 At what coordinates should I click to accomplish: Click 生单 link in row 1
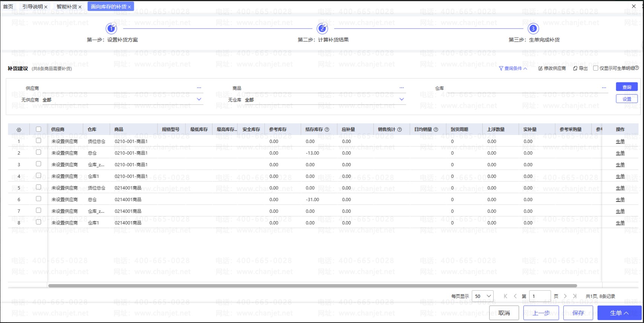620,142
